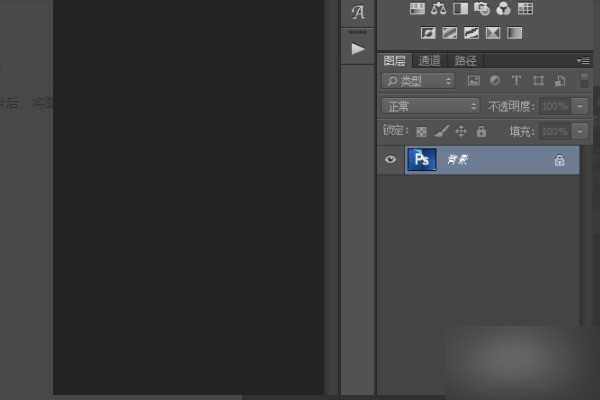
Task: Click the Color Balance adjustment icon
Action: click(x=440, y=9)
